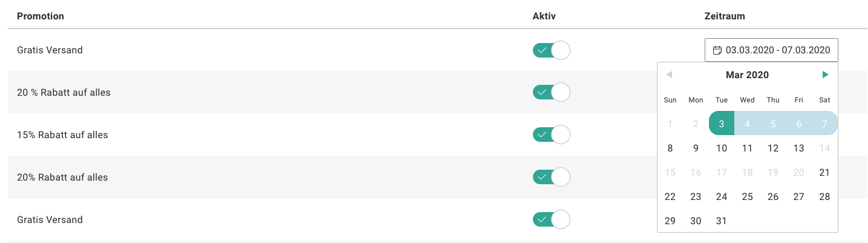Switch off the 20% Rabatt auf alles toggle
868x243 pixels.
tap(551, 177)
